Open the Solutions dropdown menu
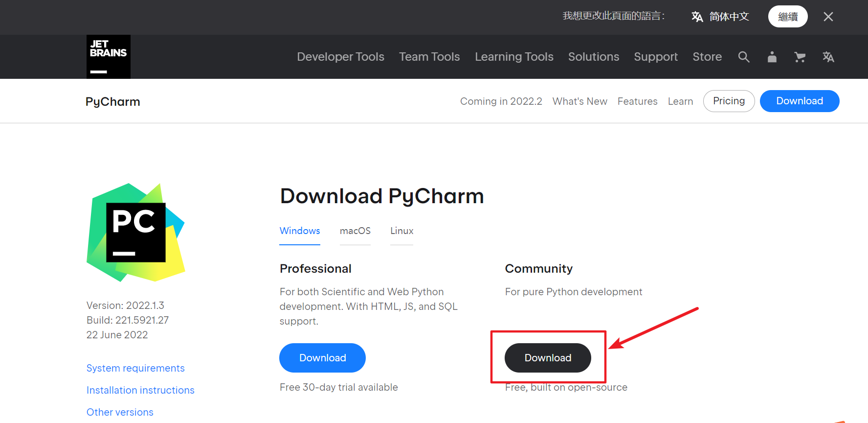 click(594, 57)
